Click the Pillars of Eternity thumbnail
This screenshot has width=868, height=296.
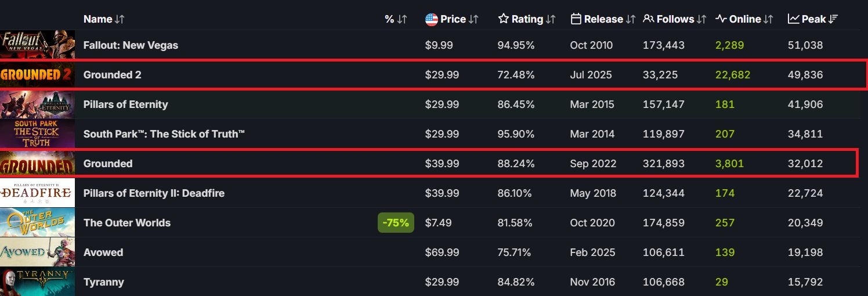click(x=37, y=104)
